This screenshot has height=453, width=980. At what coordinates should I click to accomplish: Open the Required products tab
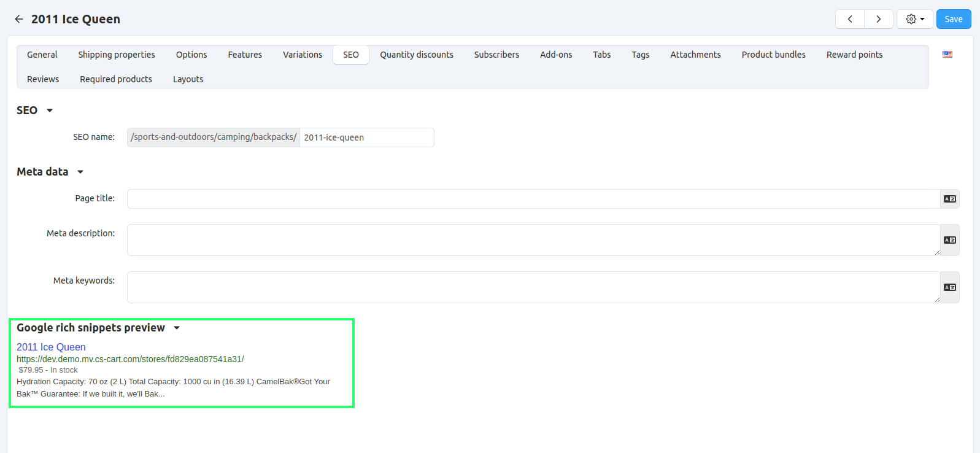click(116, 79)
